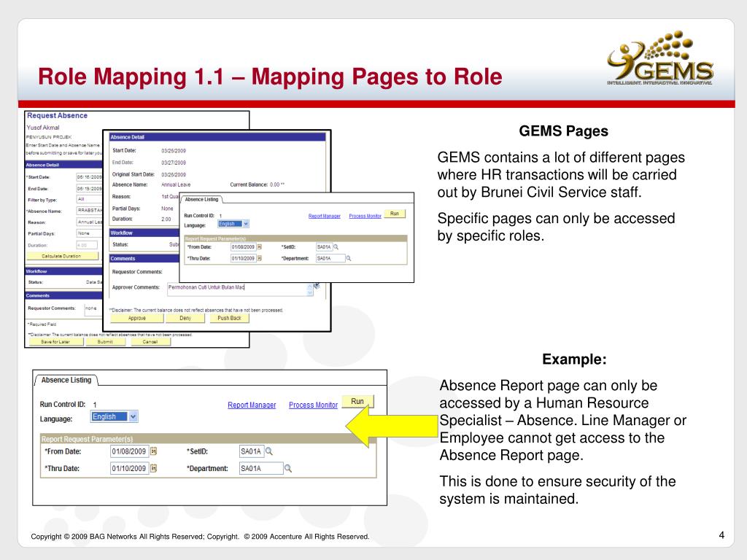Select Absence Listing tab in small overlapping window
This screenshot has height=560, width=747.
[201, 200]
